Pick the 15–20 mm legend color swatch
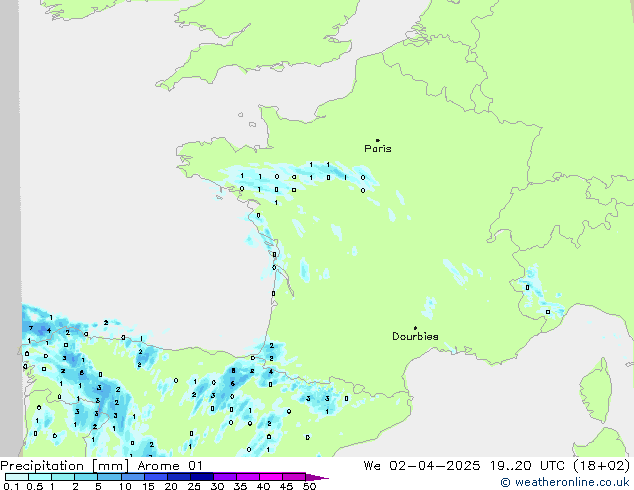The width and height of the screenshot is (634, 490). click(156, 477)
